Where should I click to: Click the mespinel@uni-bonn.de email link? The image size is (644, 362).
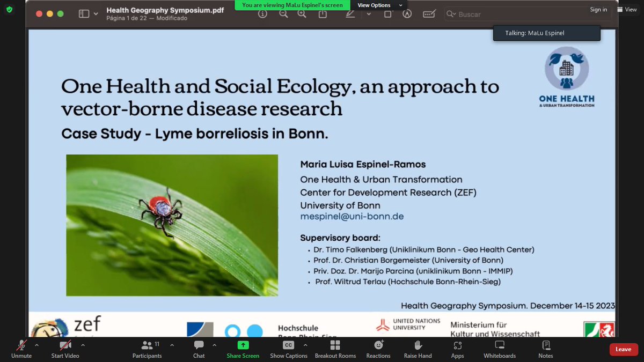click(352, 217)
